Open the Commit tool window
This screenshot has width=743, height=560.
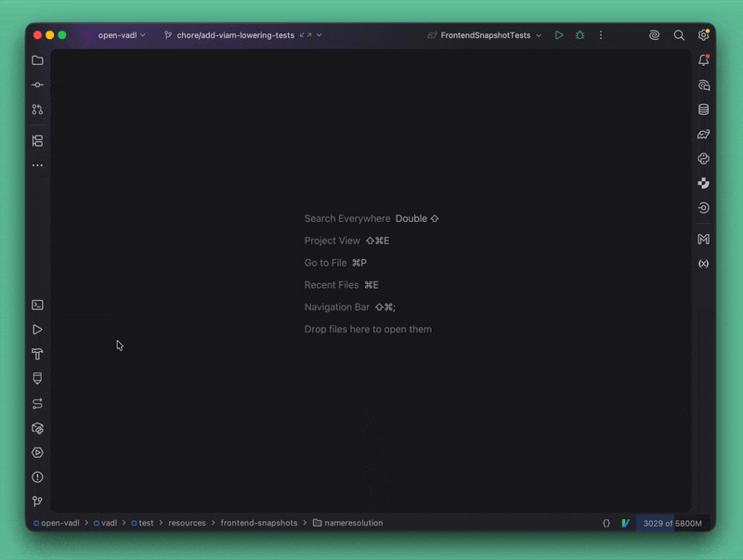pos(37,85)
